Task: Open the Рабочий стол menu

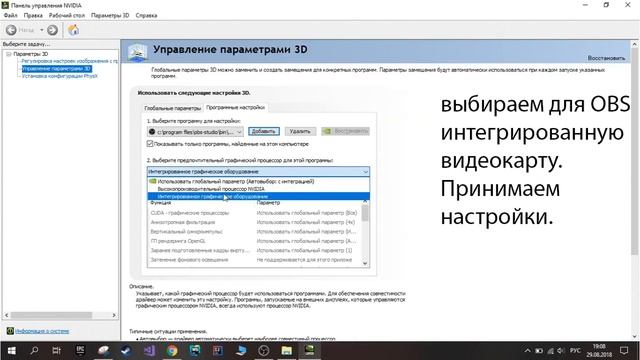Action: [x=67, y=15]
